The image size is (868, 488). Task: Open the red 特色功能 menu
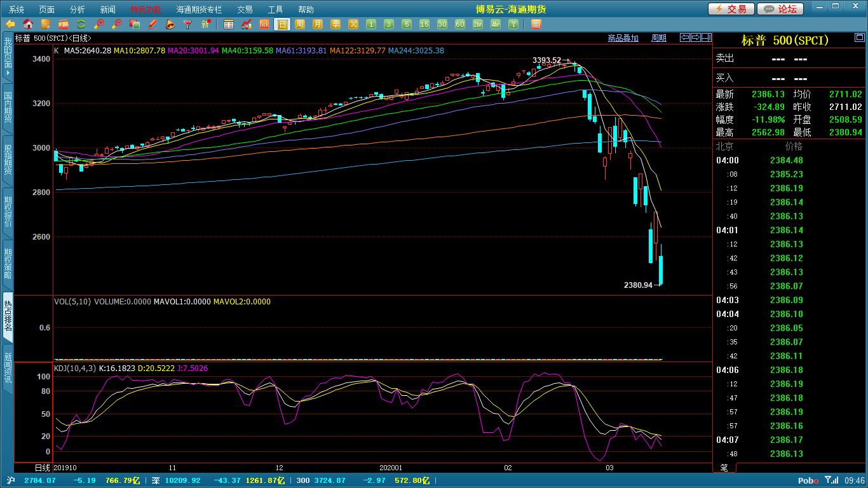(x=146, y=10)
